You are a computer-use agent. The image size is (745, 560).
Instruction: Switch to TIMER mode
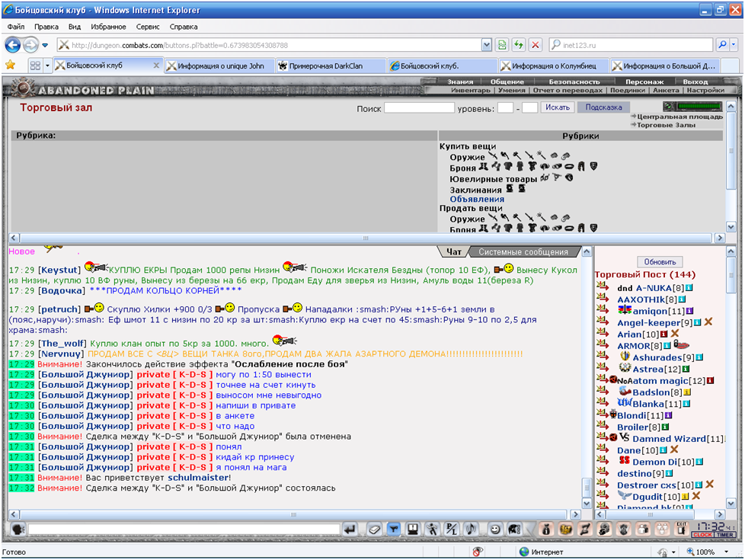(x=725, y=535)
